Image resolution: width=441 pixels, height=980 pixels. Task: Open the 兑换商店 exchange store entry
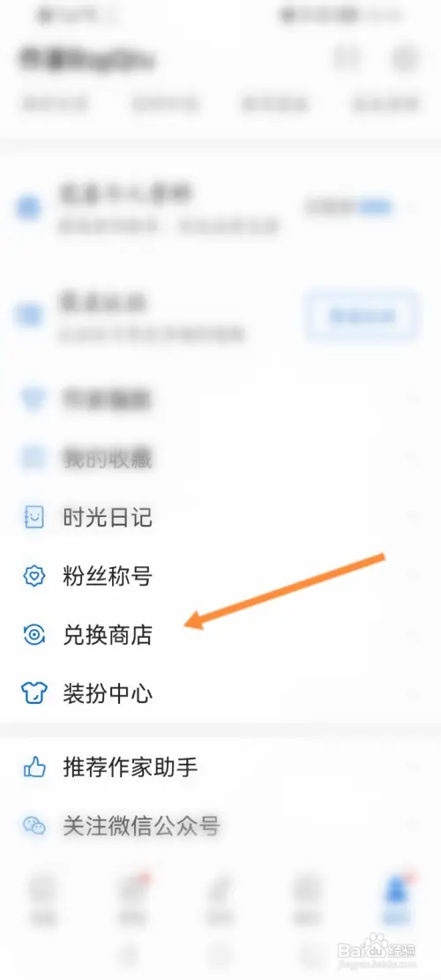(220, 635)
